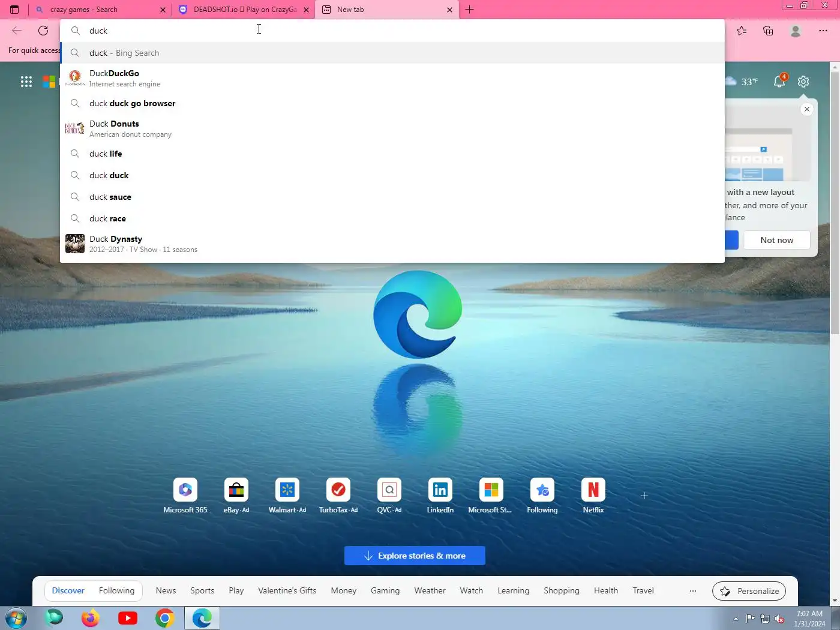Open page settings gear icon
840x630 pixels.
coord(803,82)
